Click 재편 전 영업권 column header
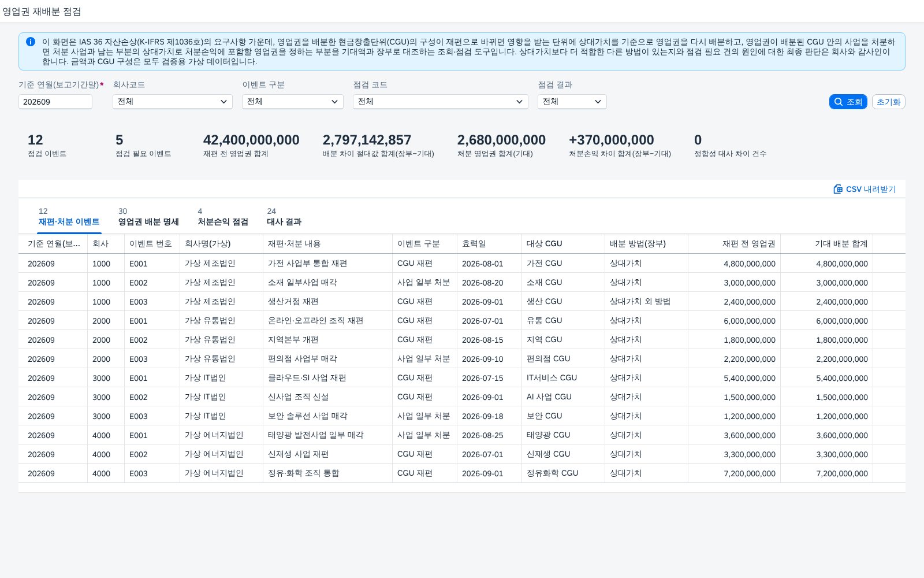 (x=735, y=243)
